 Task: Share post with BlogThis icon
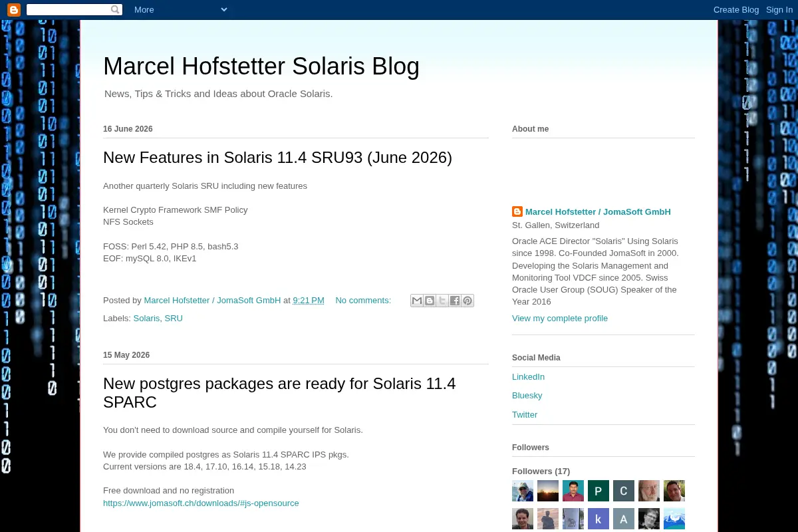(x=430, y=301)
